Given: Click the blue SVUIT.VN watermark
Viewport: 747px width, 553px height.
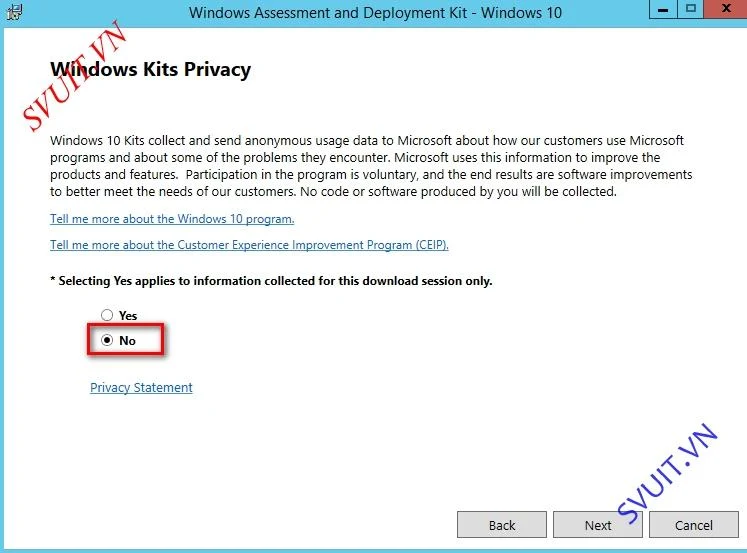Looking at the screenshot, I should [667, 474].
